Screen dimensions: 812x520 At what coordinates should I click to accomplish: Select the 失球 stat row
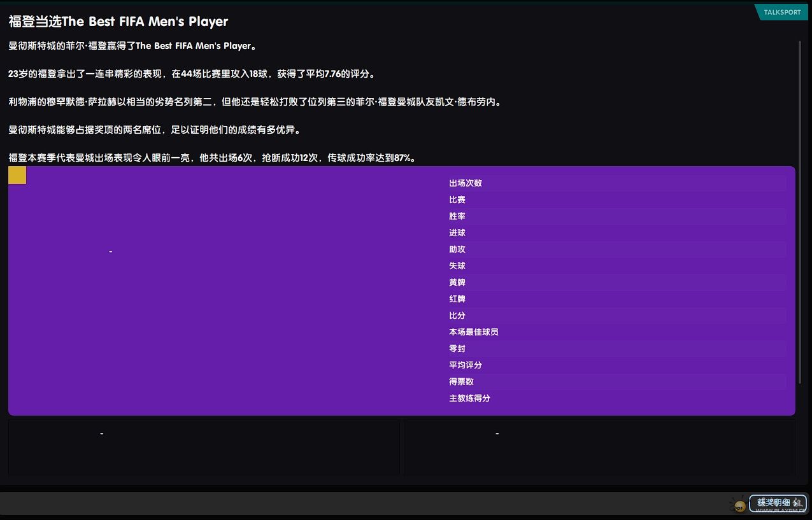click(x=616, y=266)
